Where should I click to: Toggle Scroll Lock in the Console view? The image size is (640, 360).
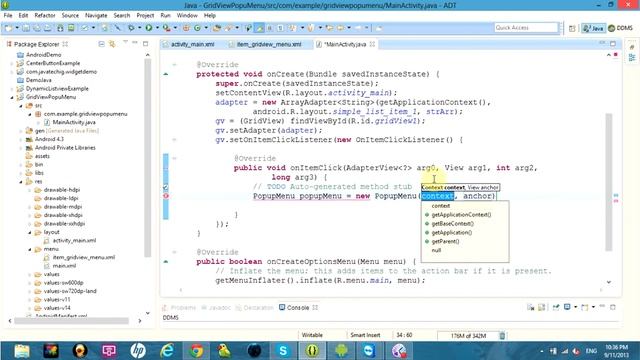[541, 307]
